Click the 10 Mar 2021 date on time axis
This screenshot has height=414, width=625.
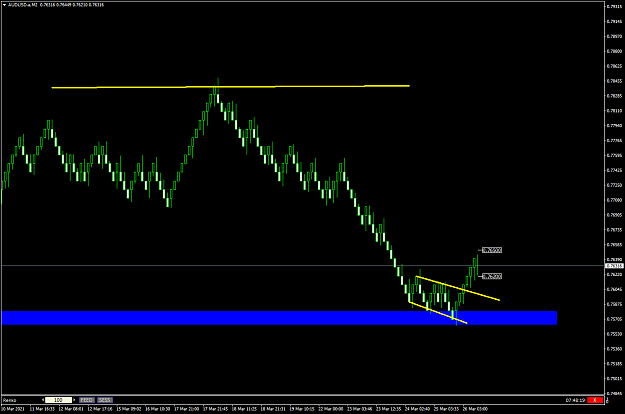[x=13, y=409]
